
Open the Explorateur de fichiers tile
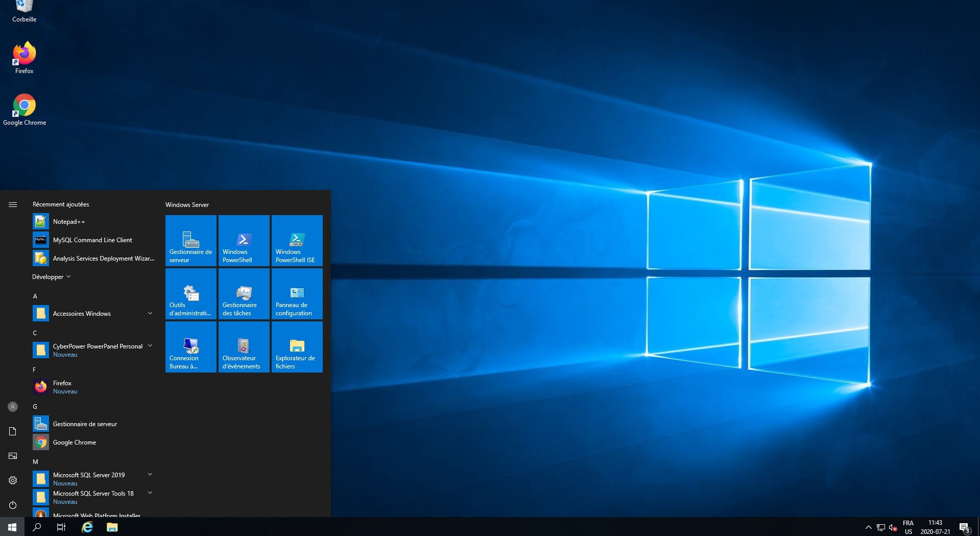297,347
